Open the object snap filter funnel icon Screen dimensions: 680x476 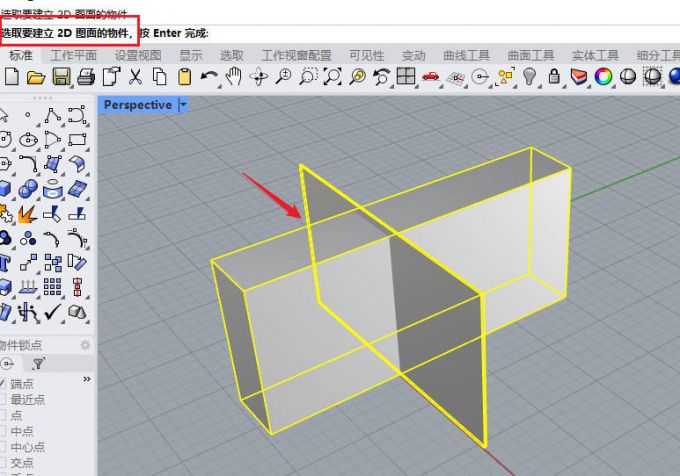click(x=38, y=363)
